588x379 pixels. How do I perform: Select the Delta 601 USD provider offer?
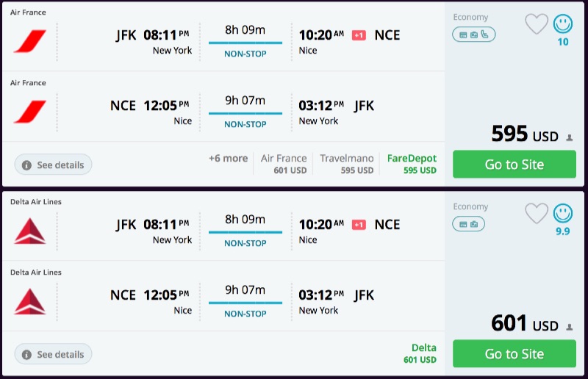pyautogui.click(x=420, y=353)
